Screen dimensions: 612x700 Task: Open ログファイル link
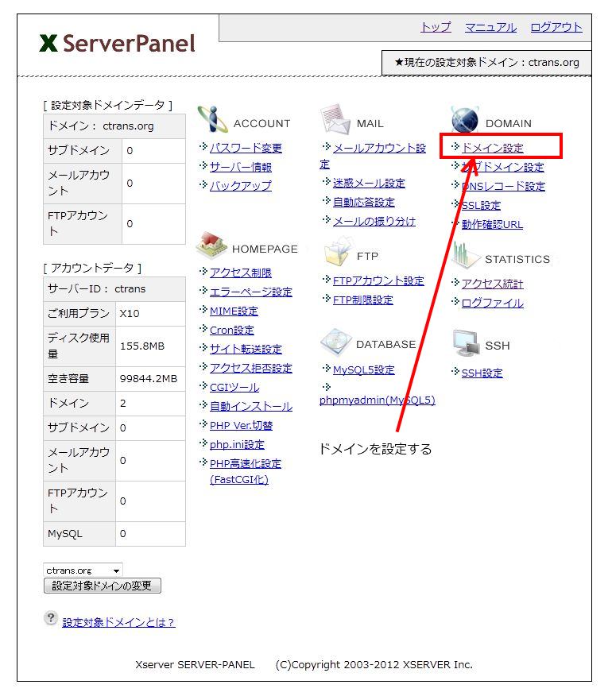pyautogui.click(x=492, y=304)
